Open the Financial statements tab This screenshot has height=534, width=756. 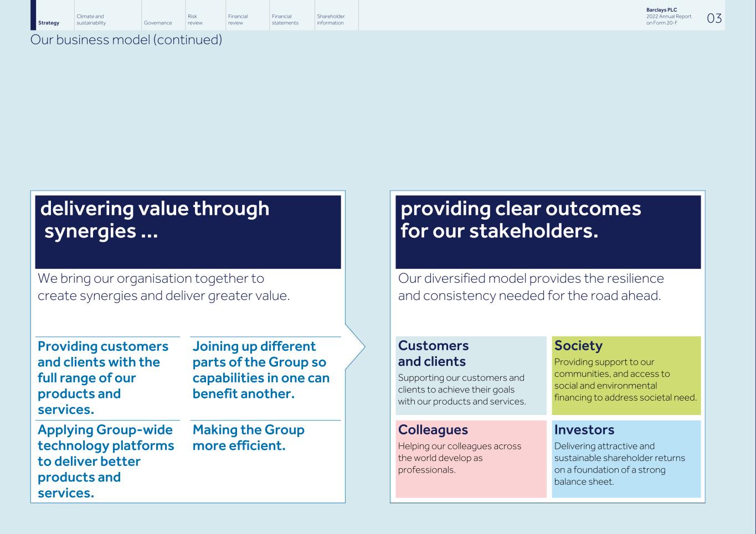point(285,20)
